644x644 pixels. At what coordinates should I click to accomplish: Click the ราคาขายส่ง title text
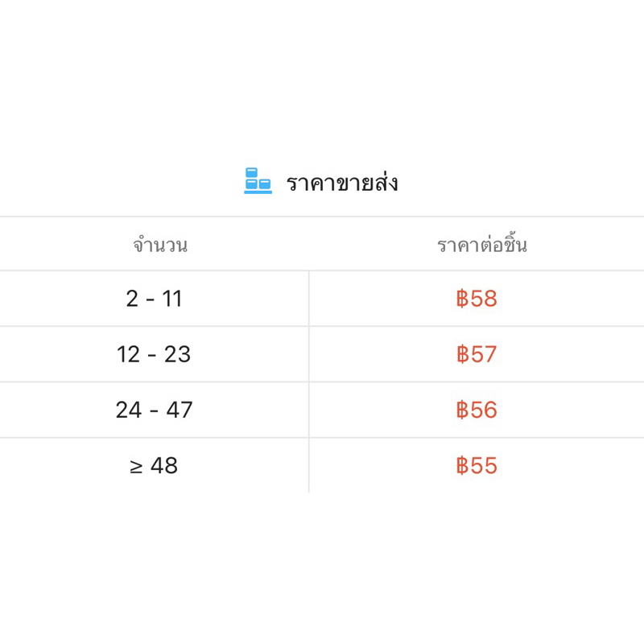[x=342, y=183]
